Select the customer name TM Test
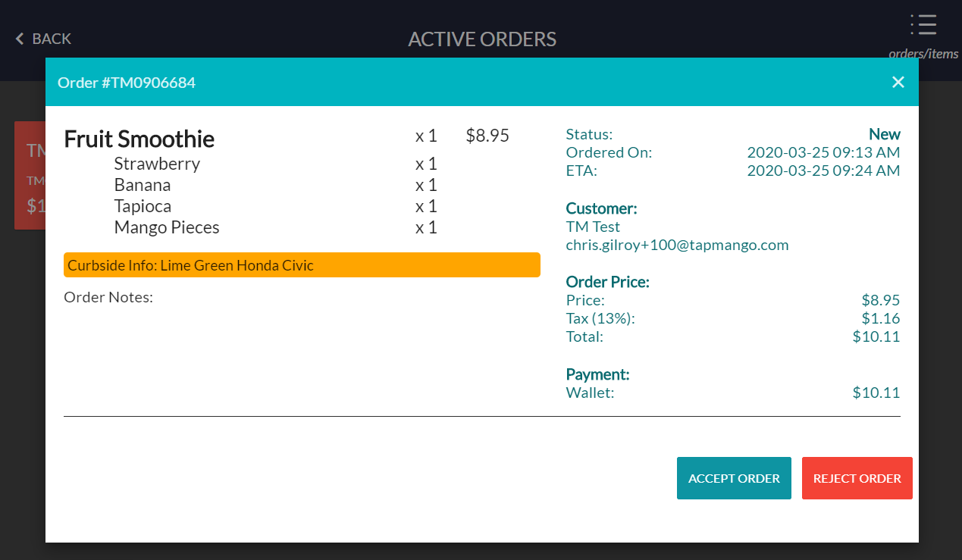Viewport: 962px width, 560px height. [x=592, y=226]
